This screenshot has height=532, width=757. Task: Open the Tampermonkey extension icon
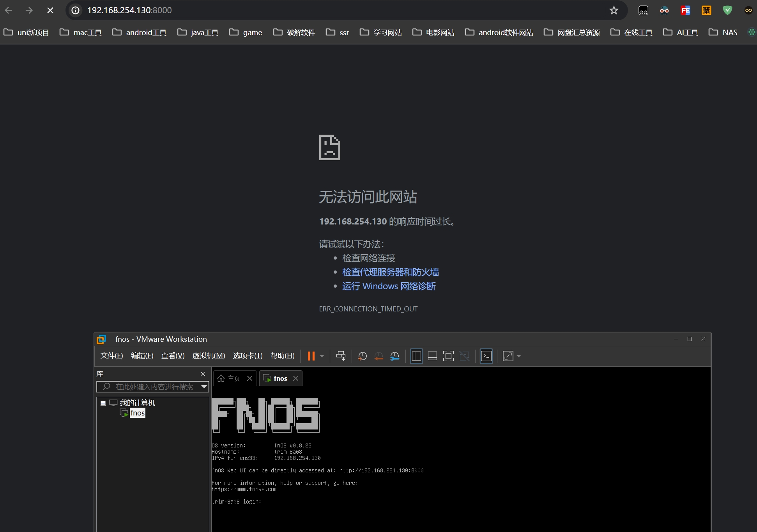643,11
